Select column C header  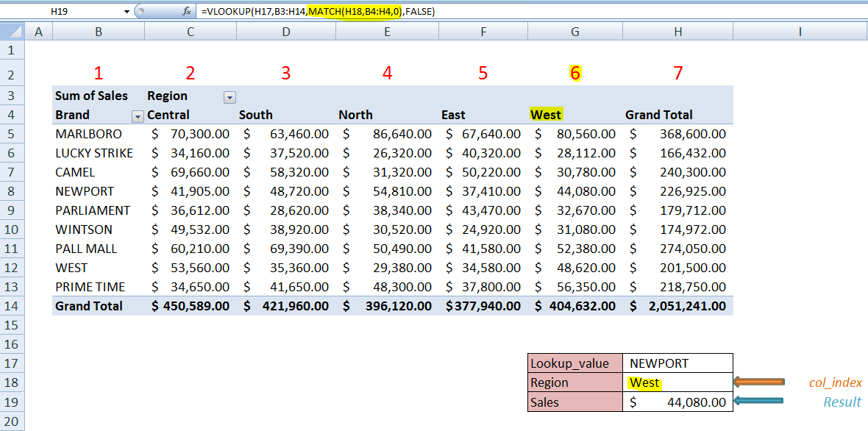[191, 32]
